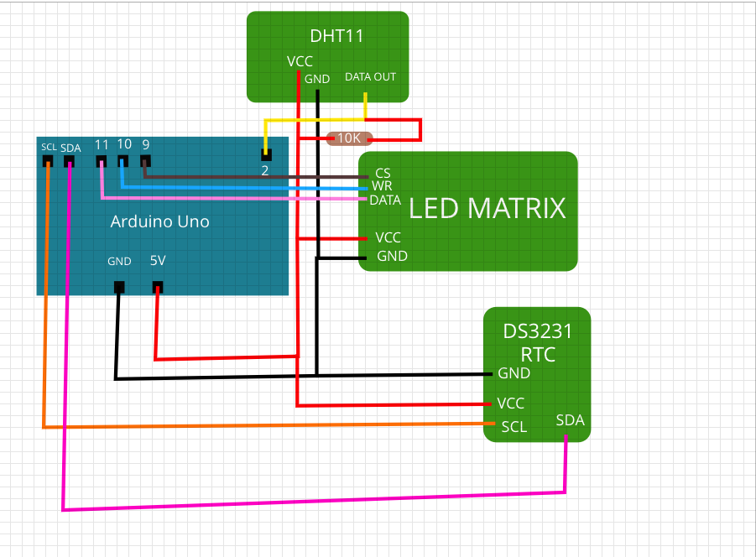Click the GND label on the DHT11 block

pyautogui.click(x=317, y=79)
